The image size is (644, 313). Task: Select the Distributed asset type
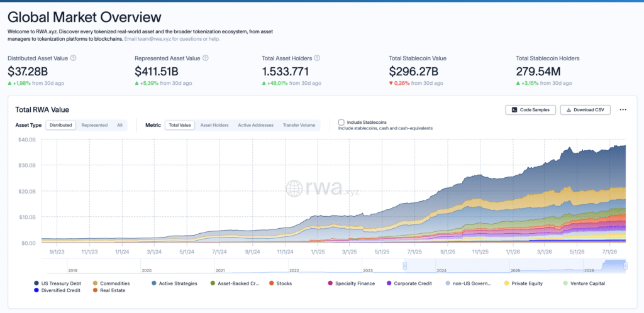coord(61,125)
